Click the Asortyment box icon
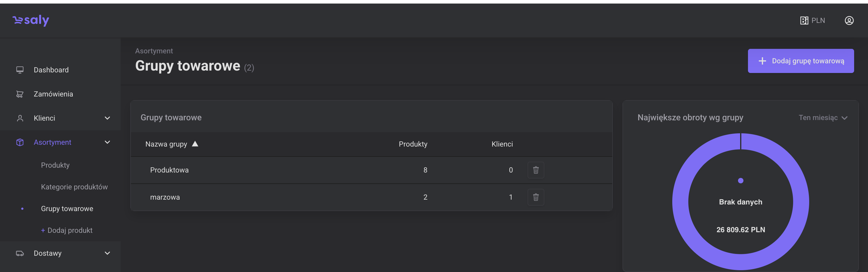Screen dimensions: 868x272 pyautogui.click(x=20, y=142)
